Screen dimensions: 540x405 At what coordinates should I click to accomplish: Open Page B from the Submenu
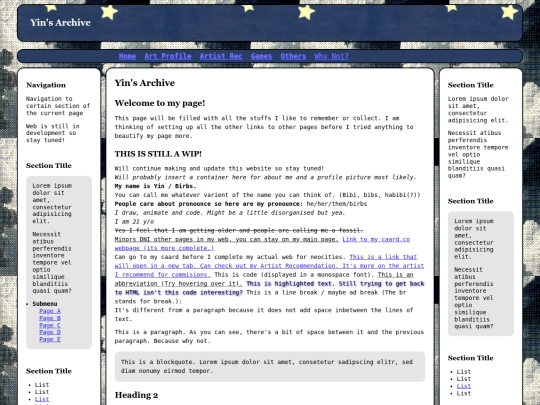click(50, 318)
